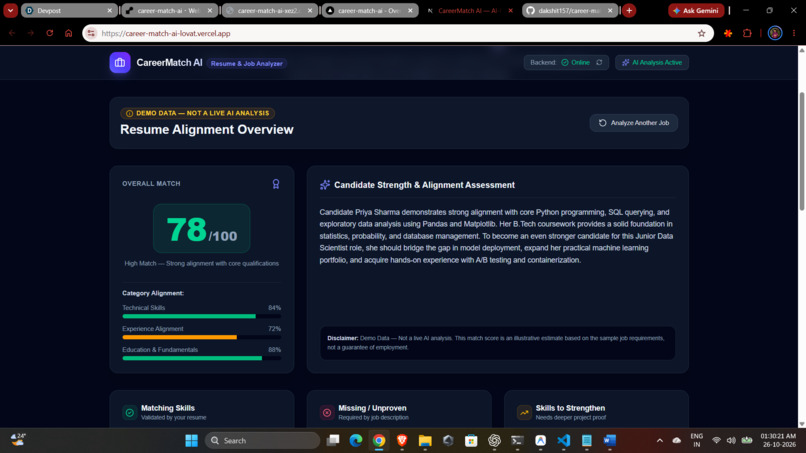Image resolution: width=806 pixels, height=453 pixels.
Task: Click the Windows taskbar Search box
Action: [x=262, y=441]
